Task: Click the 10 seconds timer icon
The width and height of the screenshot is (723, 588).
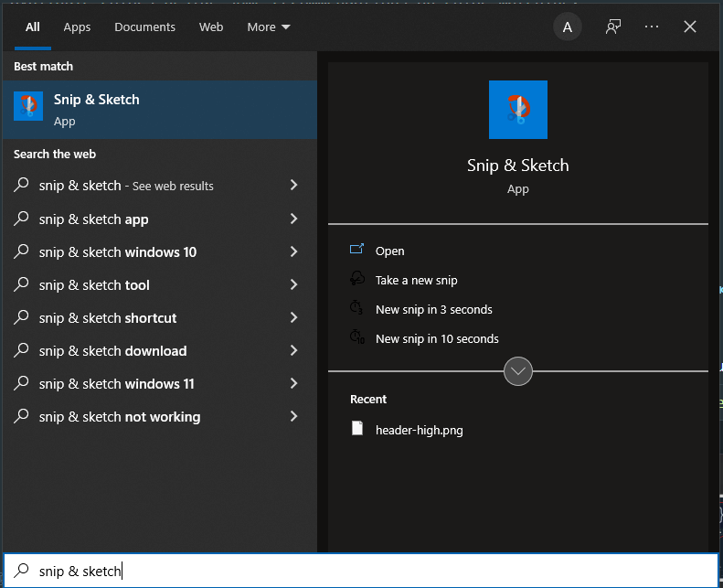Action: [356, 337]
